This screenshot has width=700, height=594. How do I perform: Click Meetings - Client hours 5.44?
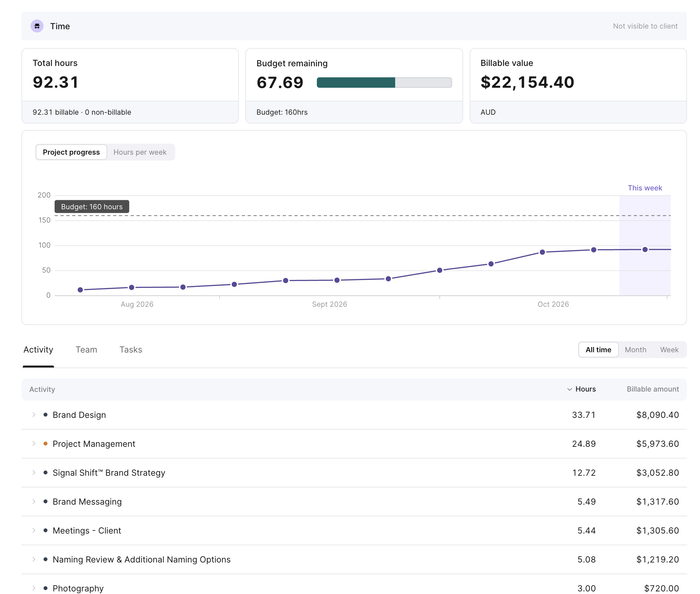point(587,531)
